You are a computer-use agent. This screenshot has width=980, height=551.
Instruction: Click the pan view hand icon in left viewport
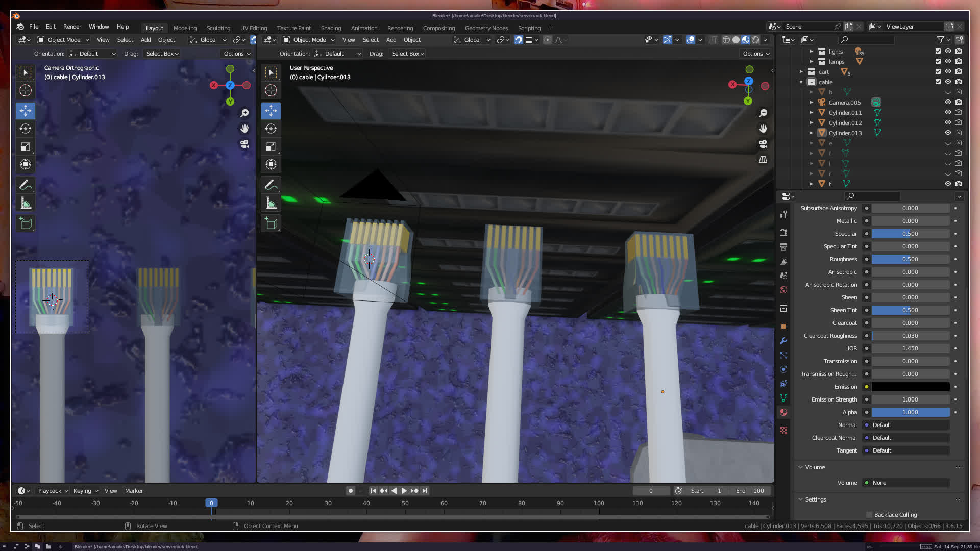(x=244, y=129)
